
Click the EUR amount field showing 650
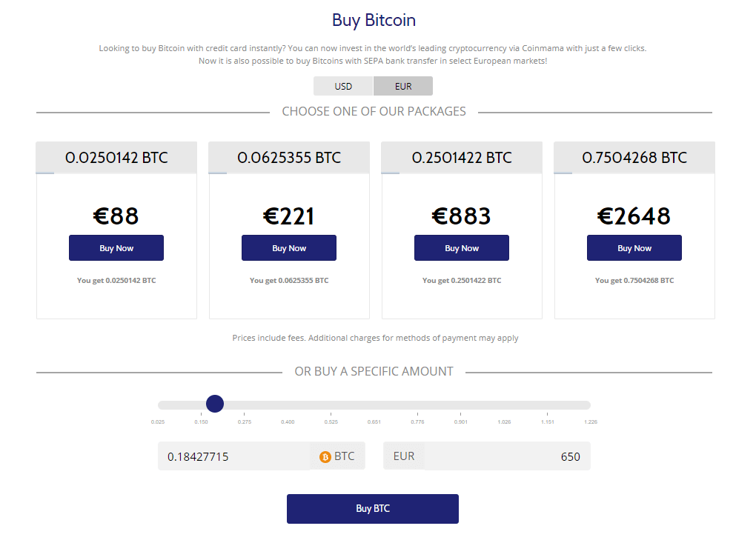pyautogui.click(x=506, y=456)
